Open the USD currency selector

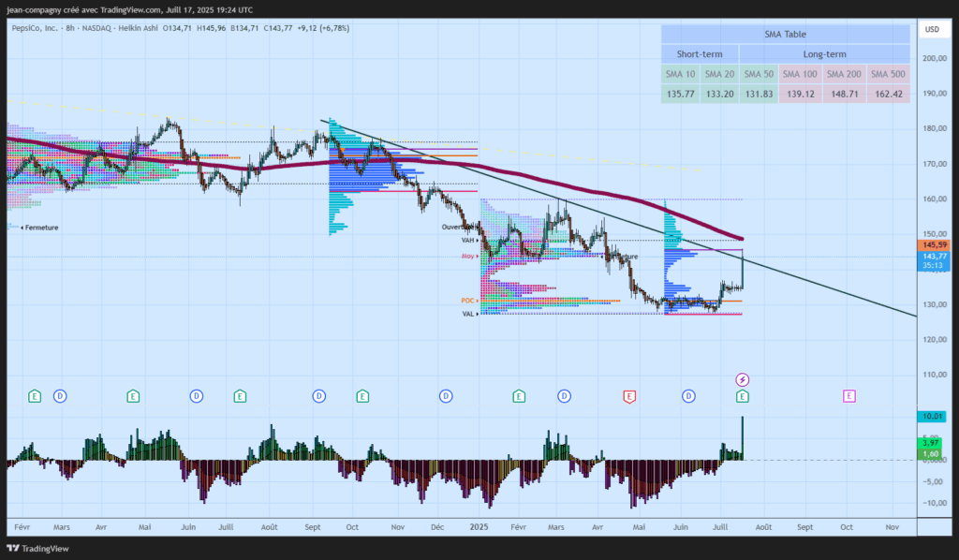point(932,29)
